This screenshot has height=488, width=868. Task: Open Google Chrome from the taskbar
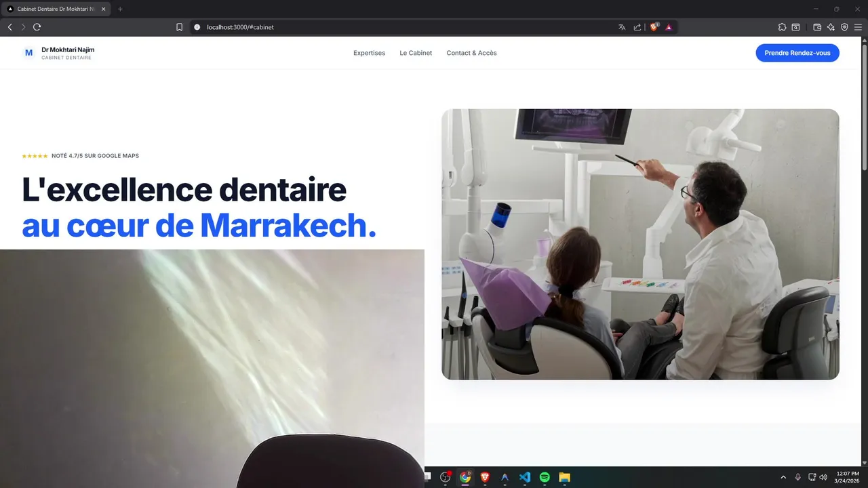tap(465, 477)
